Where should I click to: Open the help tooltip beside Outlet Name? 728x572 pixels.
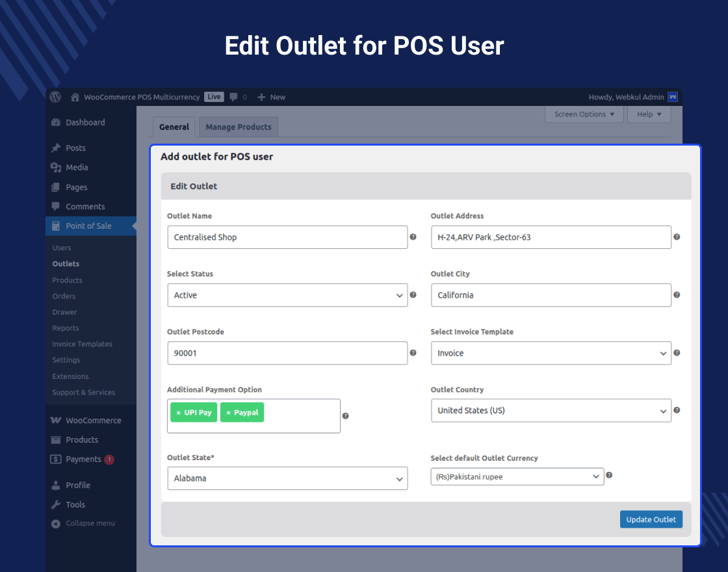click(x=413, y=237)
